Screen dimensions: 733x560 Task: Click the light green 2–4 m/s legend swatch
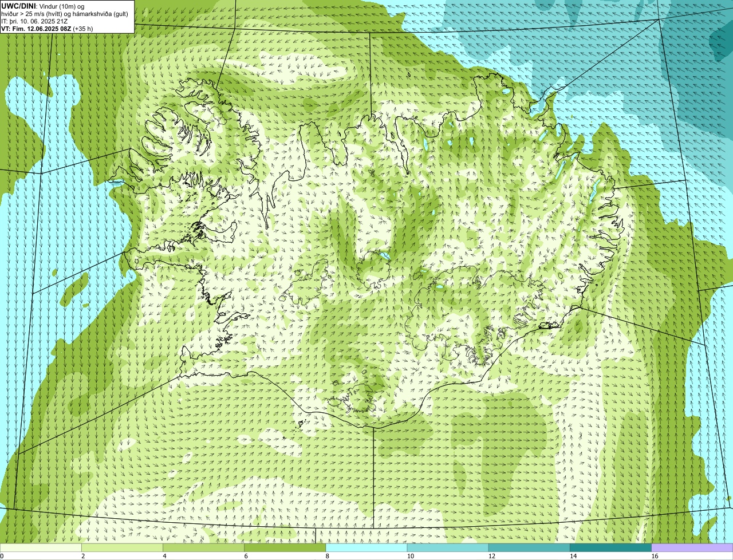(123, 547)
